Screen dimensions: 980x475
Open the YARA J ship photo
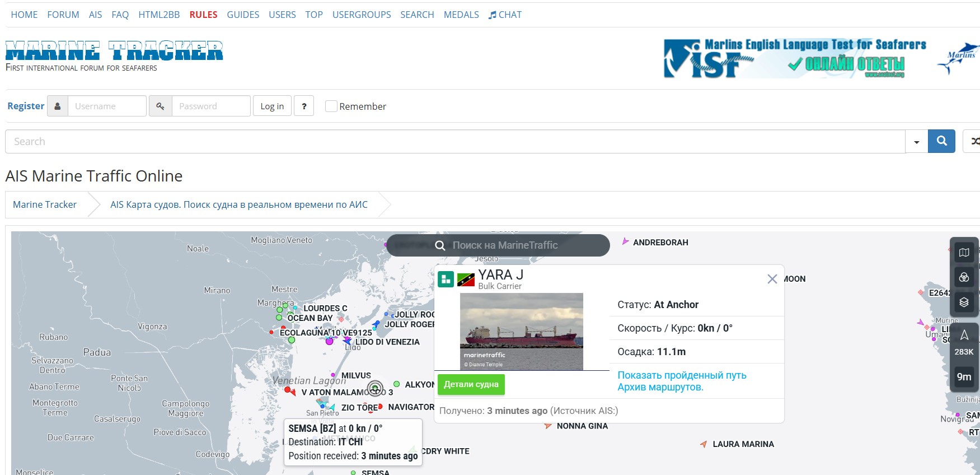(x=522, y=332)
